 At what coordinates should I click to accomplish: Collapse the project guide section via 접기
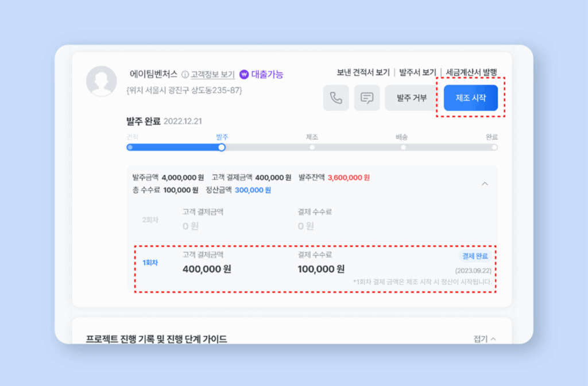(x=485, y=339)
